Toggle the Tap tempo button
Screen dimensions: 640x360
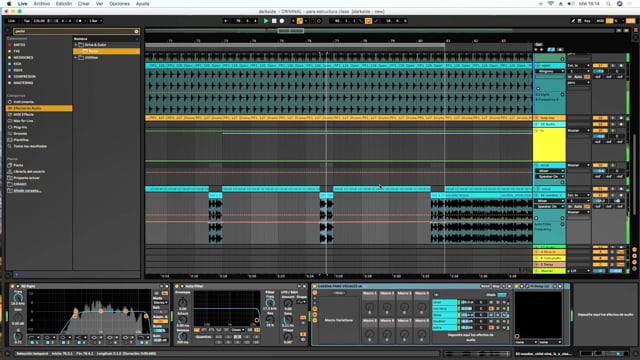point(27,21)
